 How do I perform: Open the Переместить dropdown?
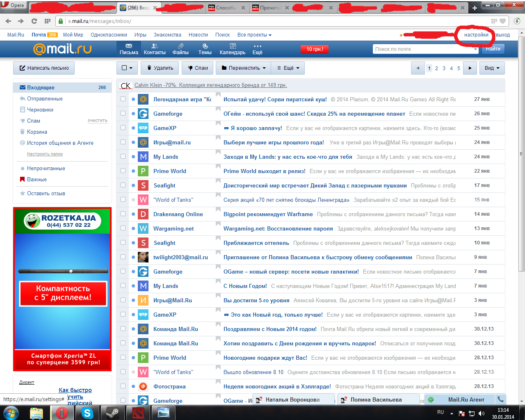(244, 68)
